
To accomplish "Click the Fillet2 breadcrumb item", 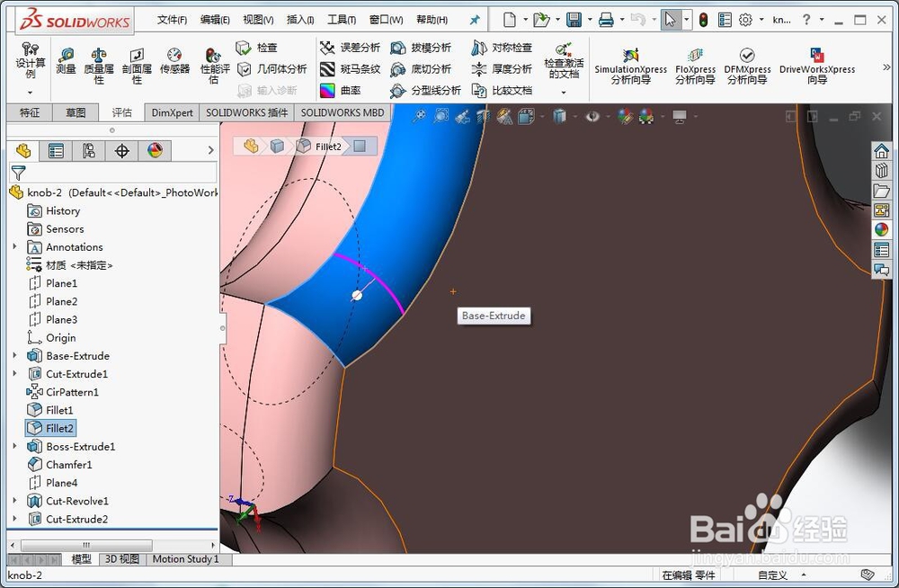I will click(321, 147).
